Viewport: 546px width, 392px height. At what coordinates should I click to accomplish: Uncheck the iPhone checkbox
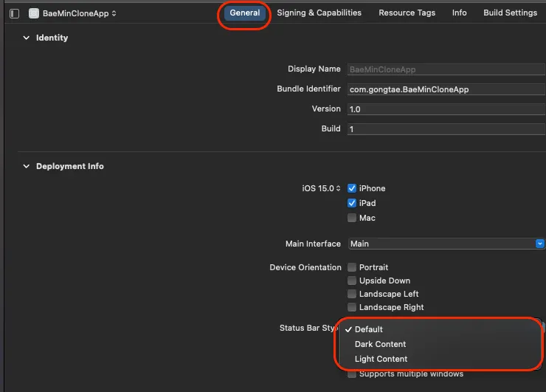click(x=352, y=188)
